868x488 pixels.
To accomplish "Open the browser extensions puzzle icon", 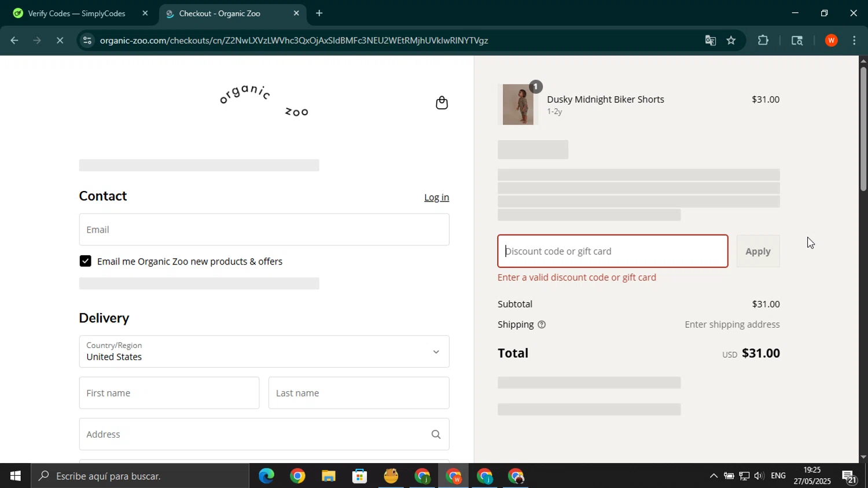I will coord(763,41).
